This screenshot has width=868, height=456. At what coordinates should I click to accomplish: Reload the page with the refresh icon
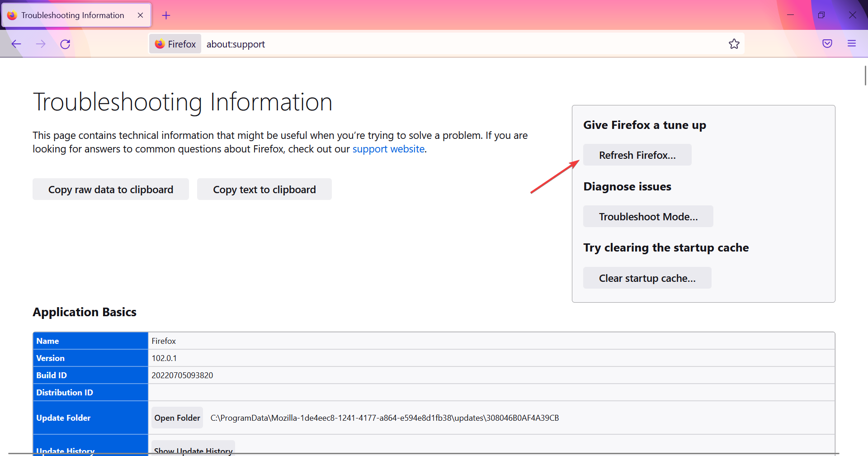[65, 44]
